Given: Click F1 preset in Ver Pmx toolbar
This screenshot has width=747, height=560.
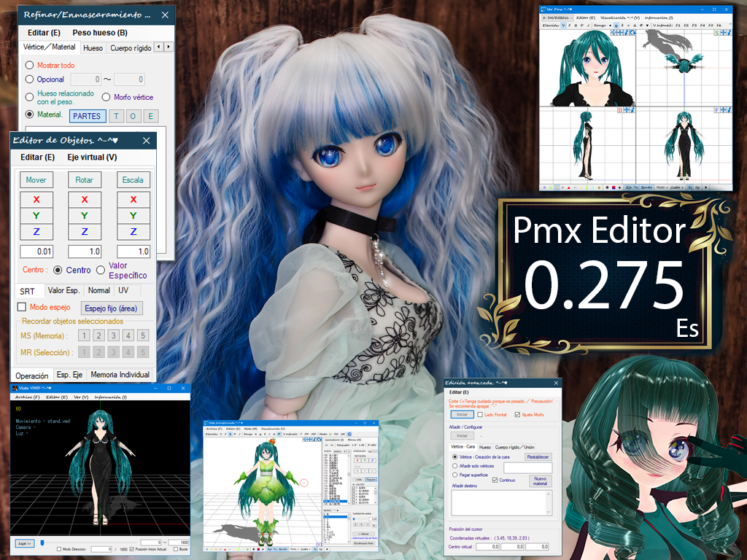Looking at the screenshot, I should click(678, 26).
